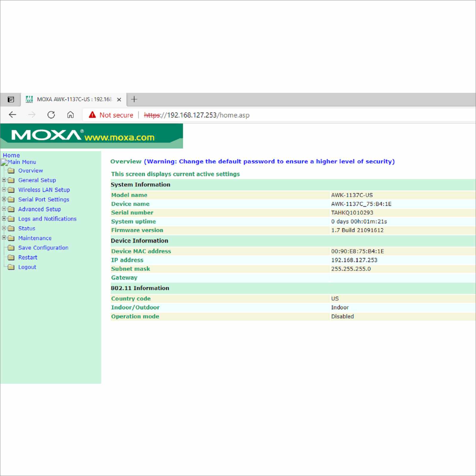
Task: Click the address bar URL 192.168.127.253/home.asp
Action: pos(197,115)
